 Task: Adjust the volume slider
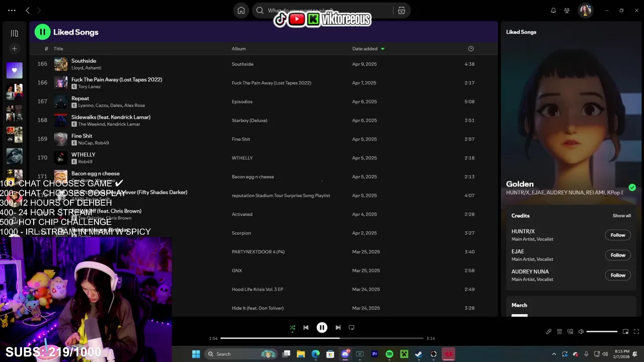click(x=602, y=332)
